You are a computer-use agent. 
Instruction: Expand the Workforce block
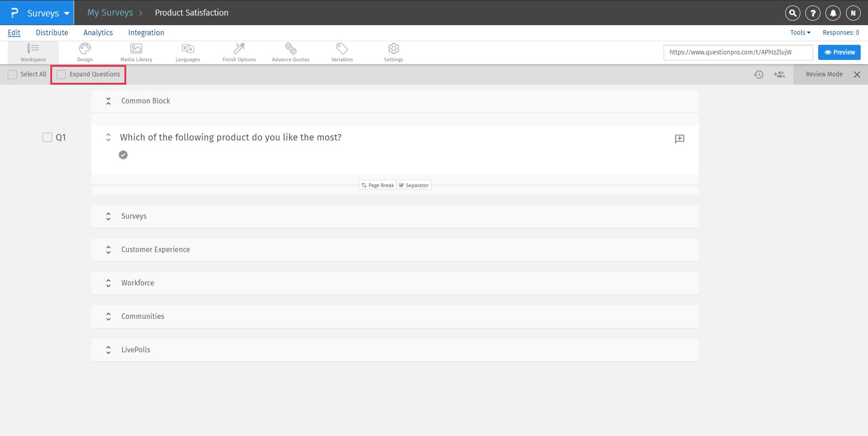pyautogui.click(x=108, y=283)
